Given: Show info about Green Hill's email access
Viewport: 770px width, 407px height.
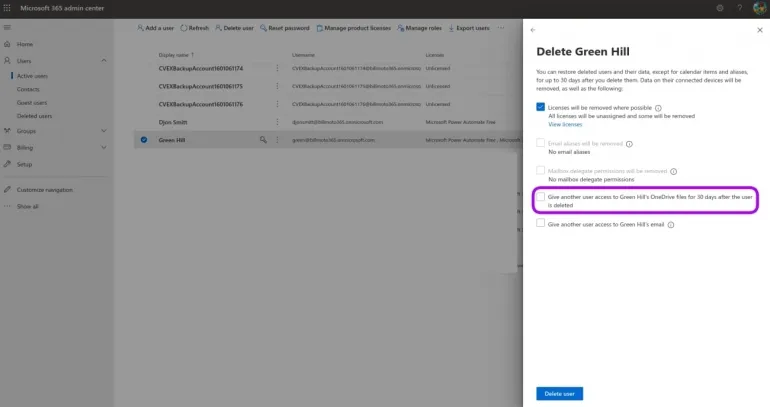Looking at the screenshot, I should click(x=671, y=225).
